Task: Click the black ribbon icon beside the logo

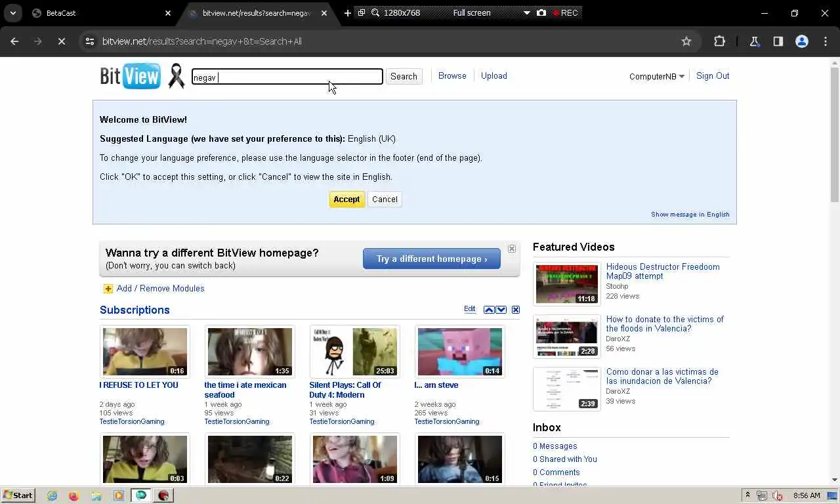Action: click(x=177, y=76)
